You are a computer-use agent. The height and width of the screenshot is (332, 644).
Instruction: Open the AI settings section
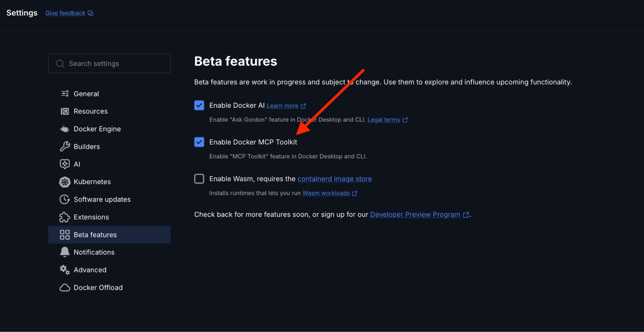coord(77,164)
